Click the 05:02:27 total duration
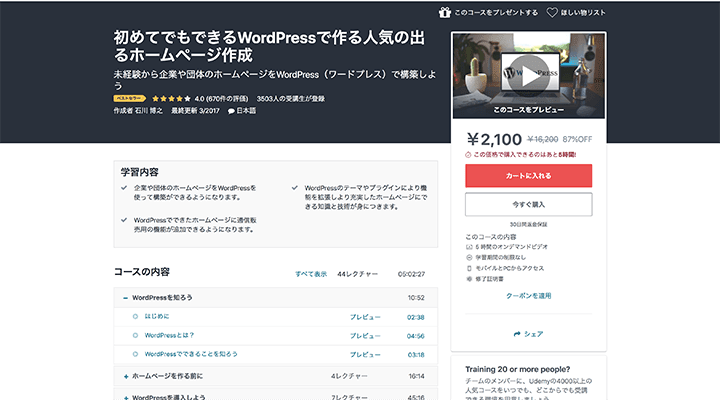This screenshot has height=400, width=720. tap(411, 274)
